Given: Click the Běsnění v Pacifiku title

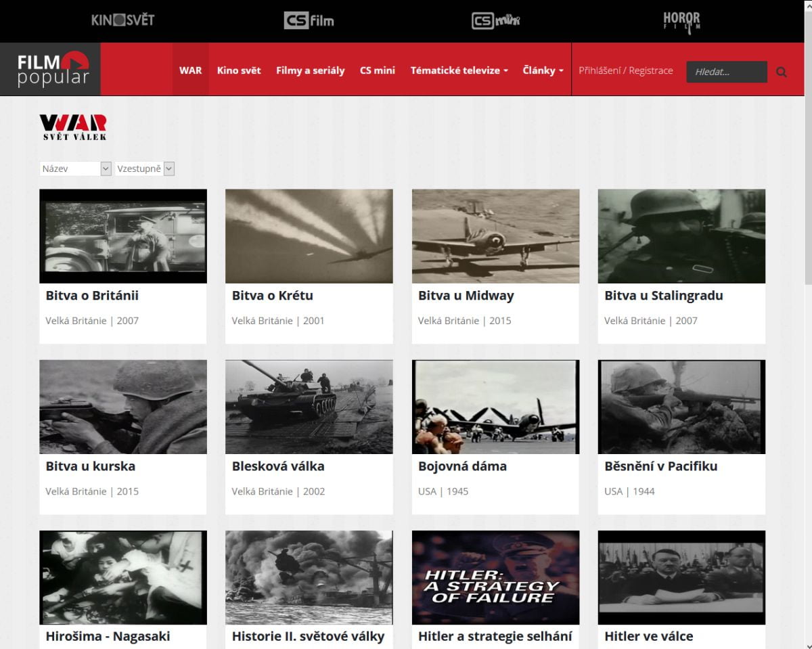Looking at the screenshot, I should 661,466.
